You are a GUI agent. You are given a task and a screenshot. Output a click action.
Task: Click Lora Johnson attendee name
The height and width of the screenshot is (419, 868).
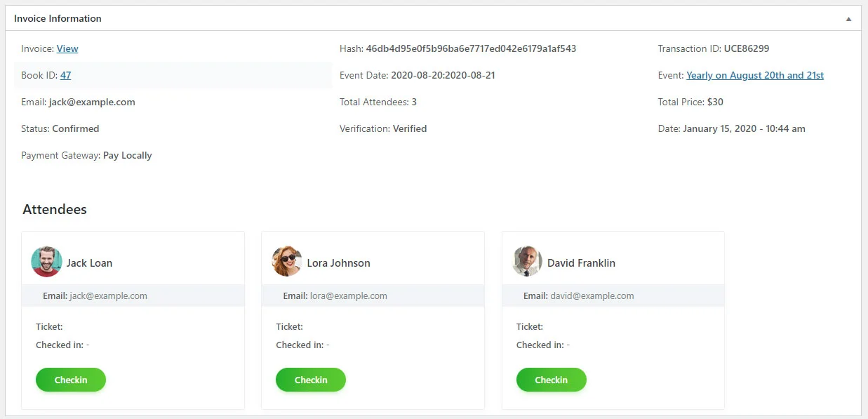[338, 263]
